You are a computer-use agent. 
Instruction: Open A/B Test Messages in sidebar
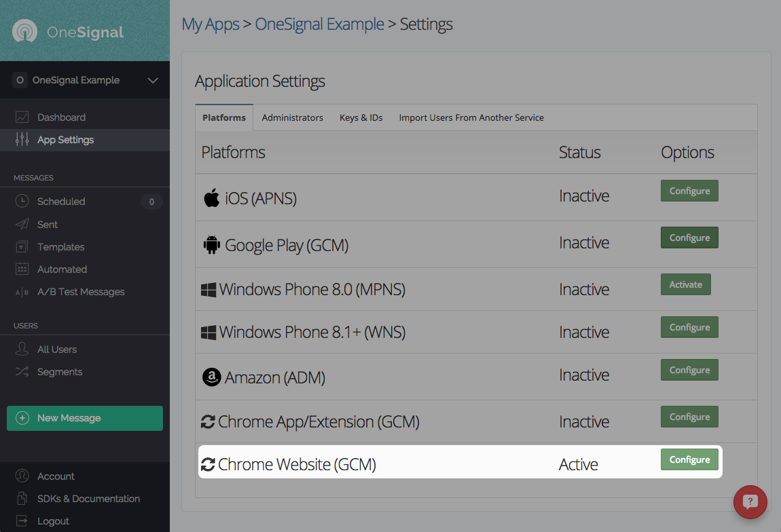[x=81, y=292]
